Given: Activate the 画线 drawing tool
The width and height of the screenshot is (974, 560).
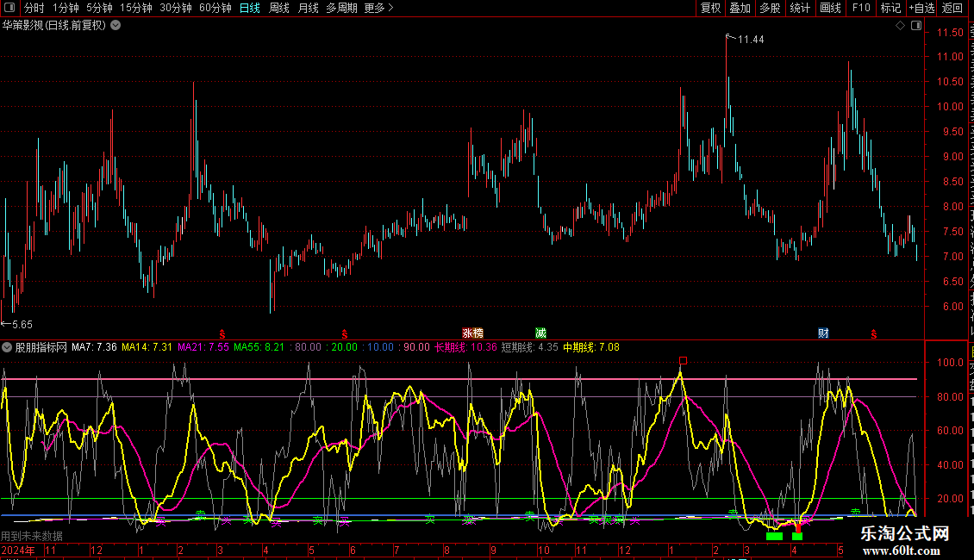Looking at the screenshot, I should point(831,8).
